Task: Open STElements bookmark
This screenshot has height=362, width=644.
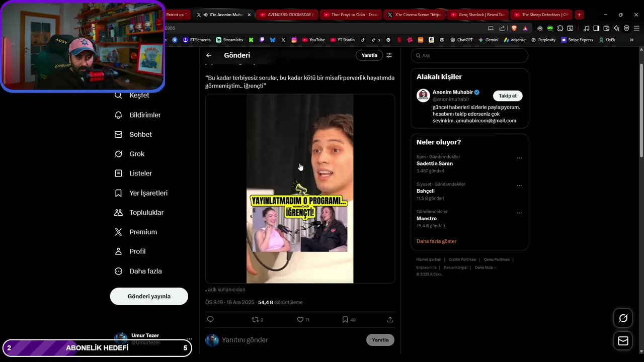Action: (x=197, y=40)
